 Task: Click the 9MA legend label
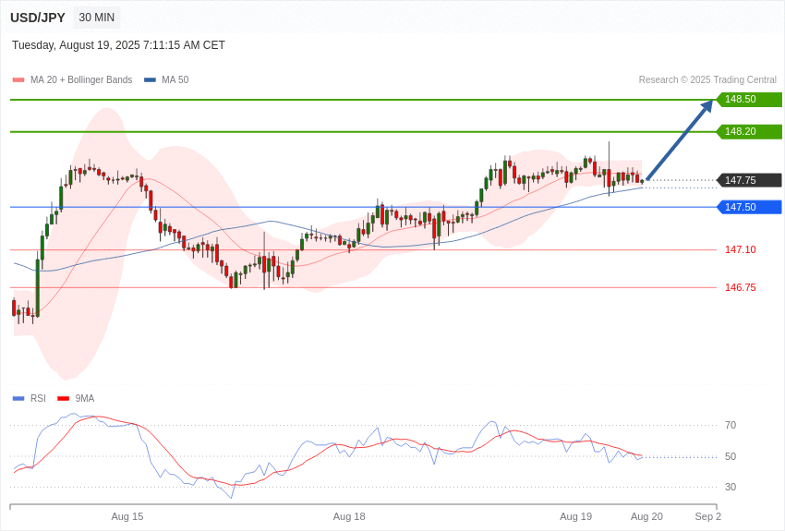click(85, 399)
